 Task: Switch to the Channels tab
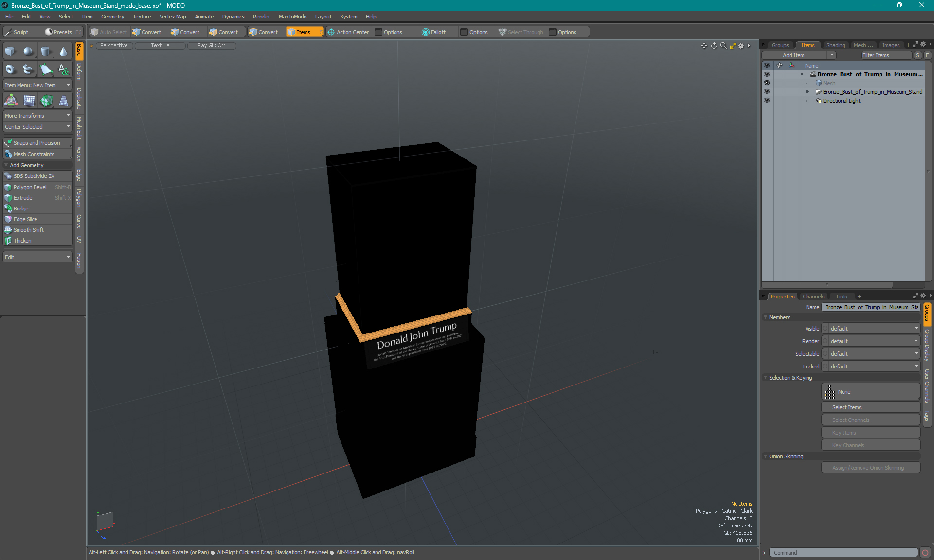813,297
